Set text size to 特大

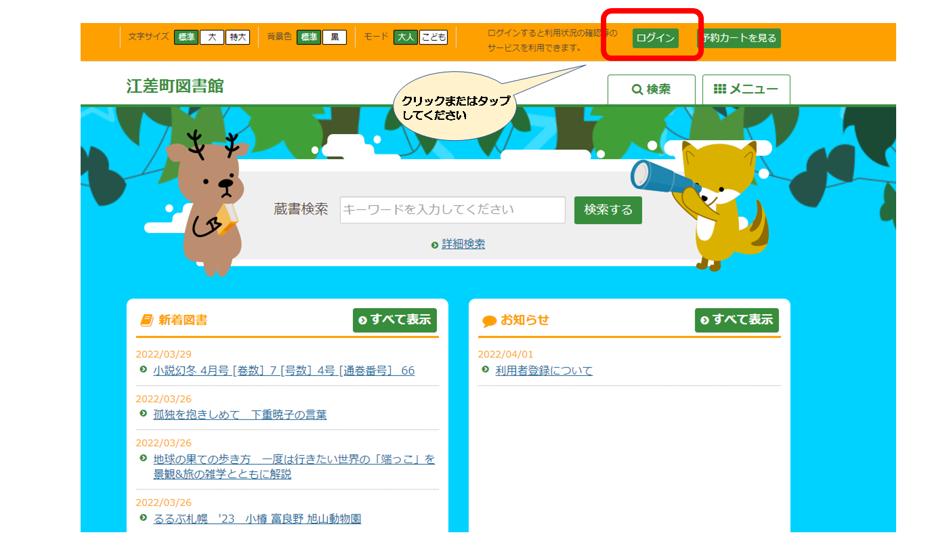pos(238,37)
